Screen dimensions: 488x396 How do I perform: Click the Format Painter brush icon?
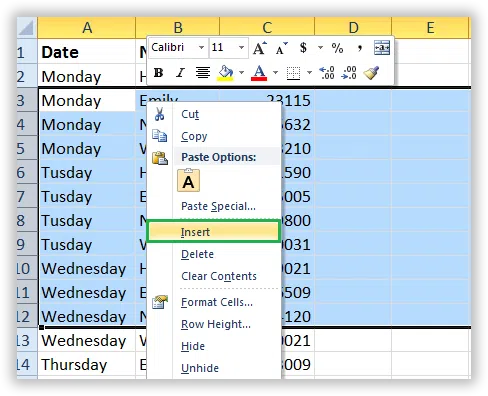click(371, 72)
